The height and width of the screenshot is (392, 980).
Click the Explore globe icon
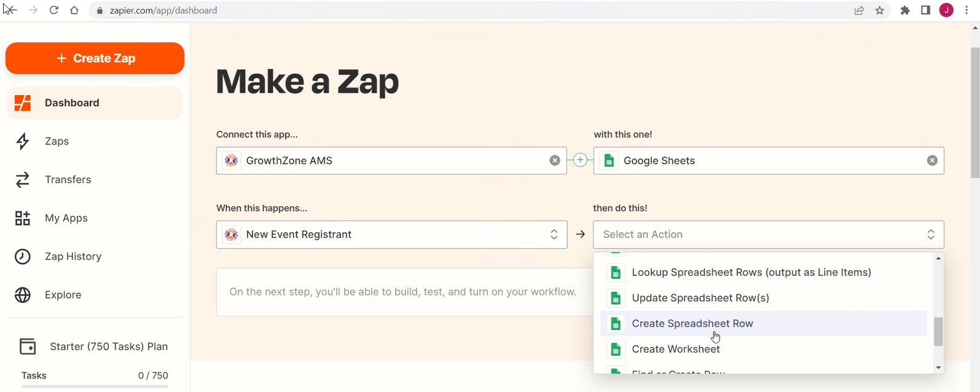(23, 295)
